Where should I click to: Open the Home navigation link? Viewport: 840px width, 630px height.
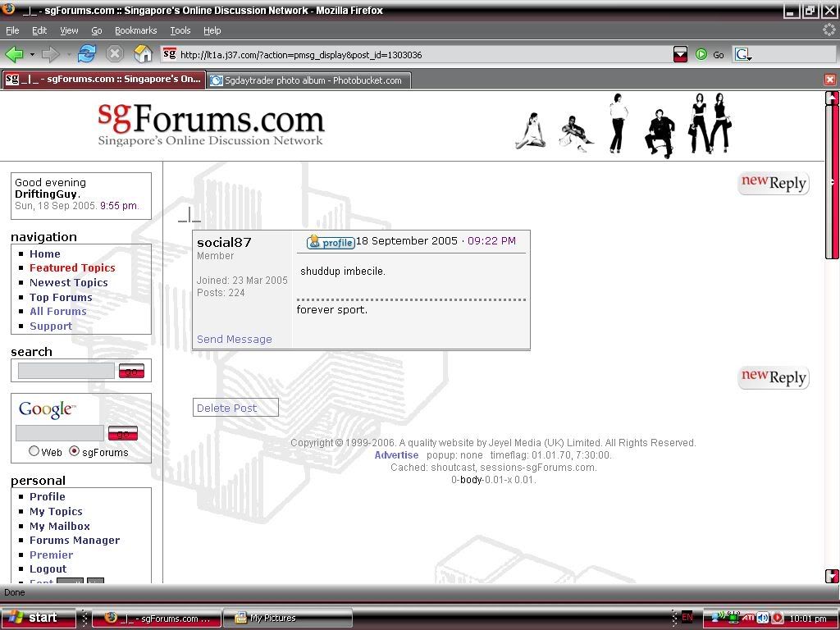click(x=44, y=254)
